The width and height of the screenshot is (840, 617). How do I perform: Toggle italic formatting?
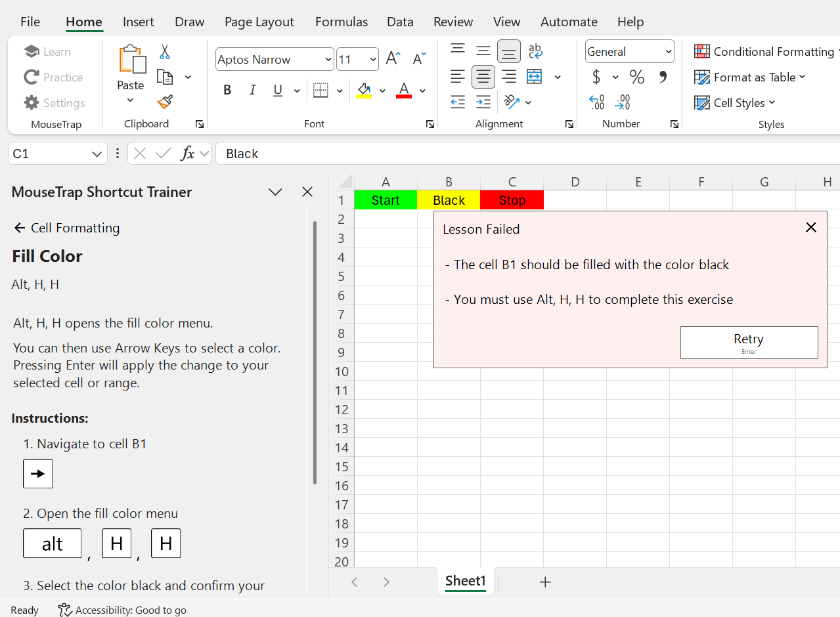tap(252, 90)
